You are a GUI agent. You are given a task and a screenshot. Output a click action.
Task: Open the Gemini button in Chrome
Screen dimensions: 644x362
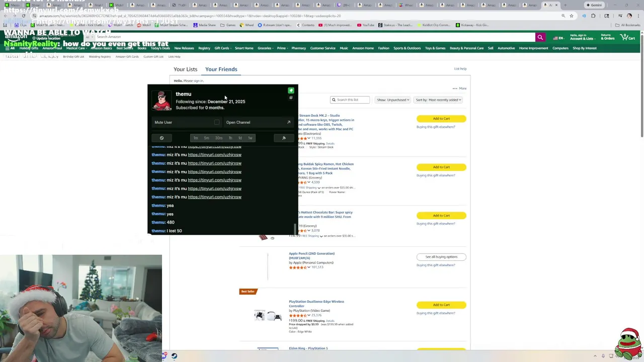pyautogui.click(x=594, y=5)
